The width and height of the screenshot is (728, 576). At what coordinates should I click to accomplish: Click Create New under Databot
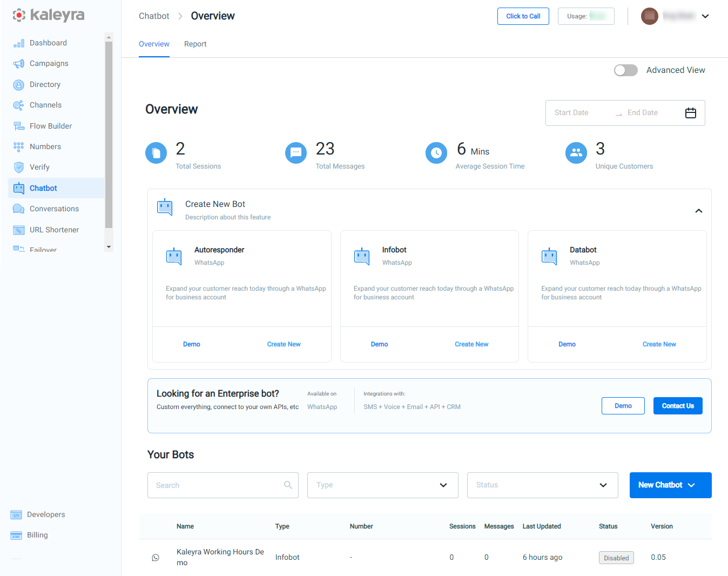659,344
